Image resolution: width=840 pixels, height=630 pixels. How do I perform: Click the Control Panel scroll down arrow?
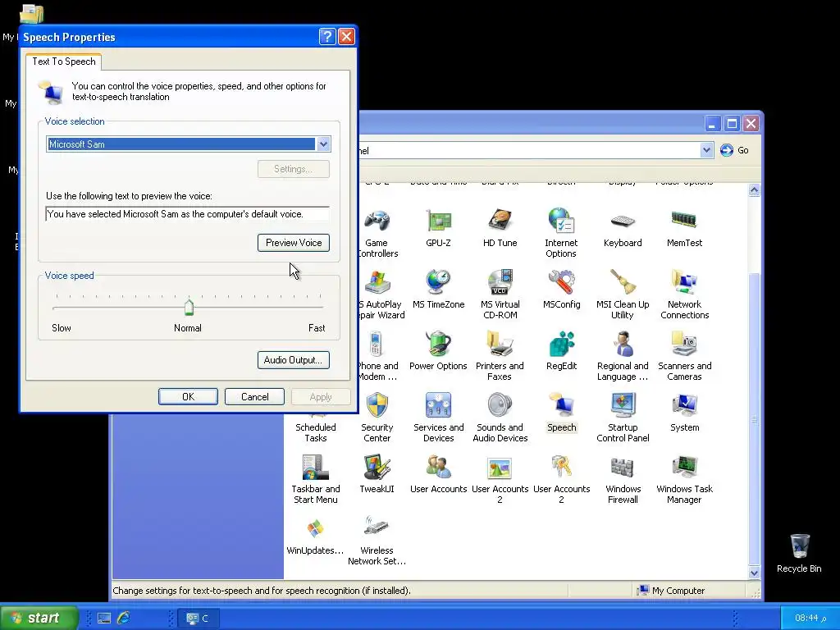[755, 573]
